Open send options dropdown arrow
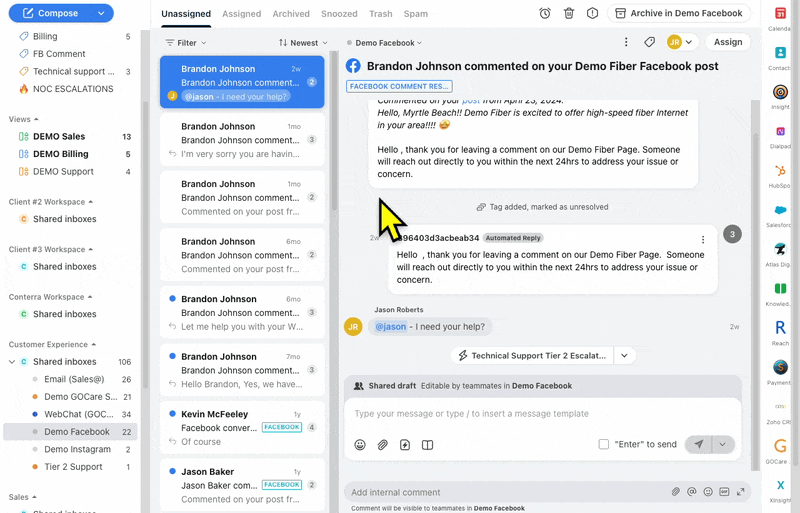800x513 pixels. tap(722, 444)
